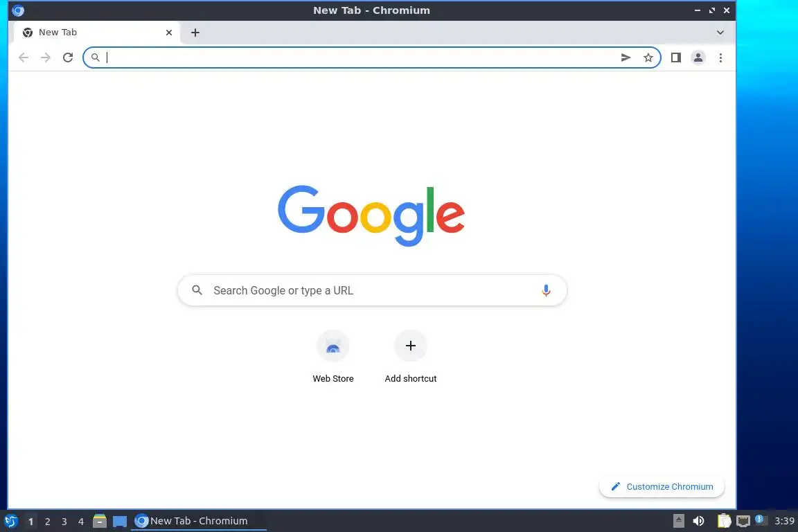This screenshot has height=532, width=798.
Task: Maximize the Chromium window
Action: pos(712,10)
